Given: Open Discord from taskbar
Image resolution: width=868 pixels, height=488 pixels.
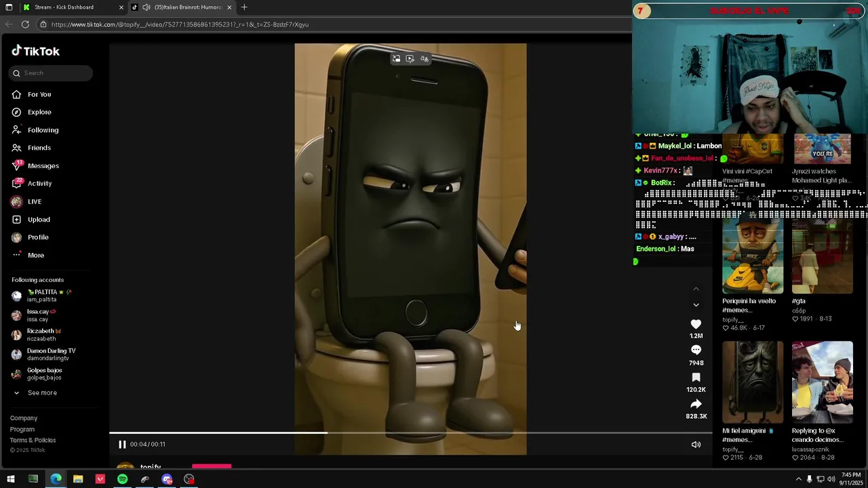Looking at the screenshot, I should click(x=167, y=479).
